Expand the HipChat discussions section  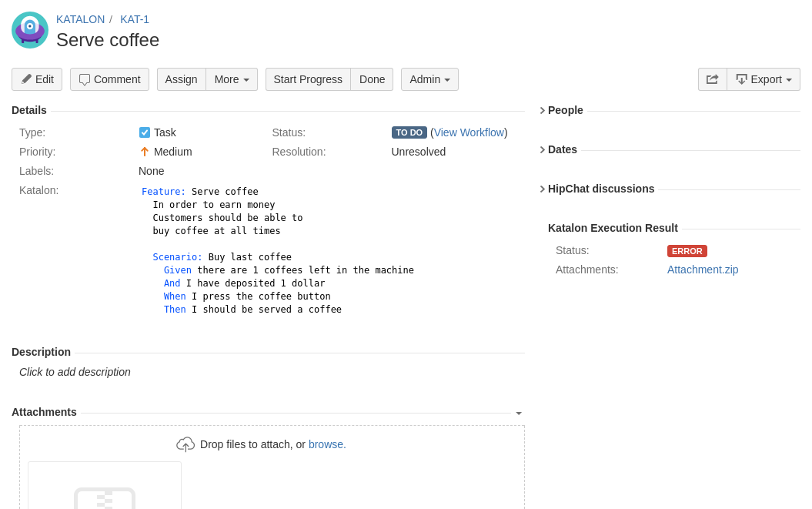pos(597,189)
